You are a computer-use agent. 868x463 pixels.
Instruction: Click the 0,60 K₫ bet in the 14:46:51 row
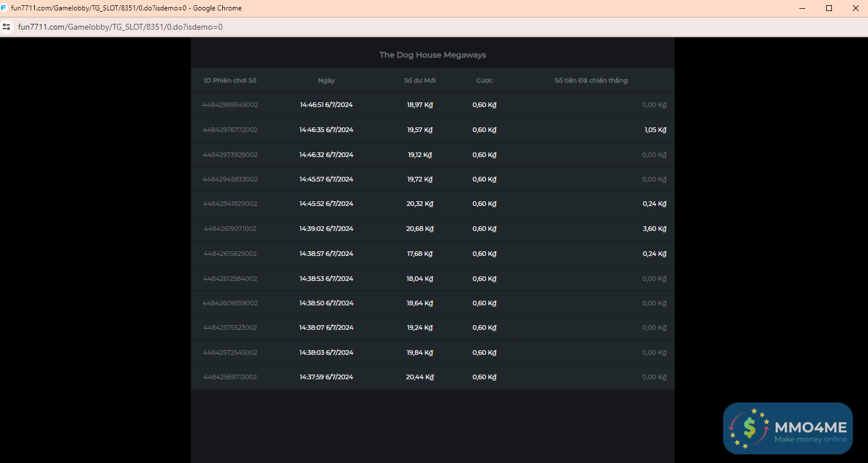(484, 105)
